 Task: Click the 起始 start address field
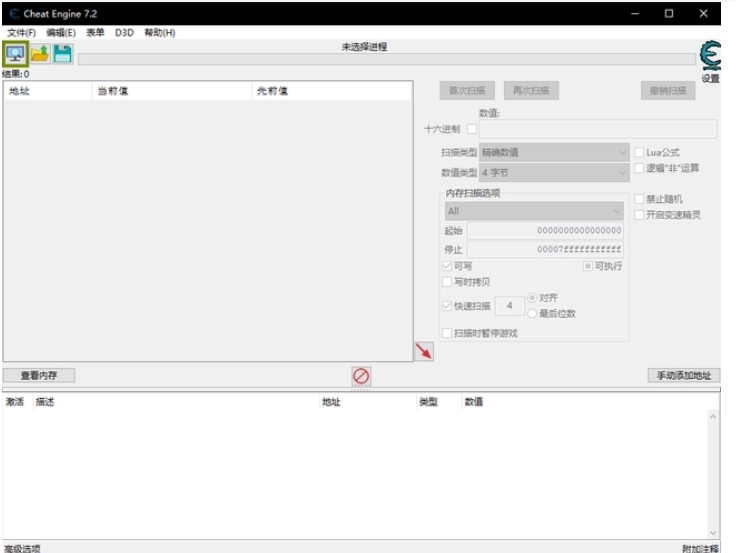pyautogui.click(x=545, y=230)
